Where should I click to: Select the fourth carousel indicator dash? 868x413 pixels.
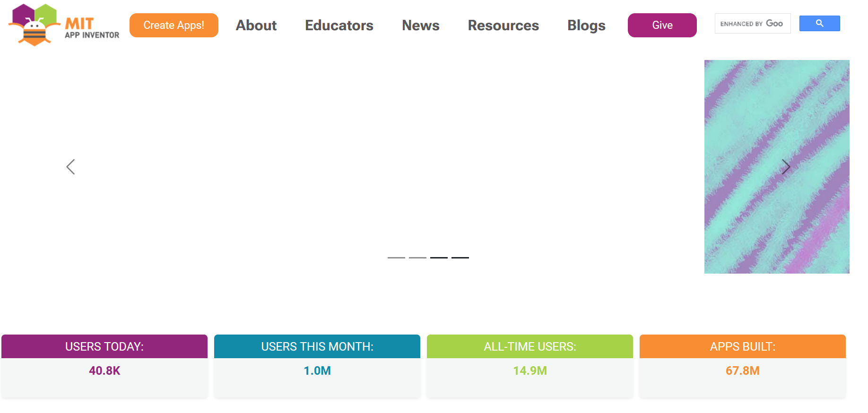click(x=460, y=258)
